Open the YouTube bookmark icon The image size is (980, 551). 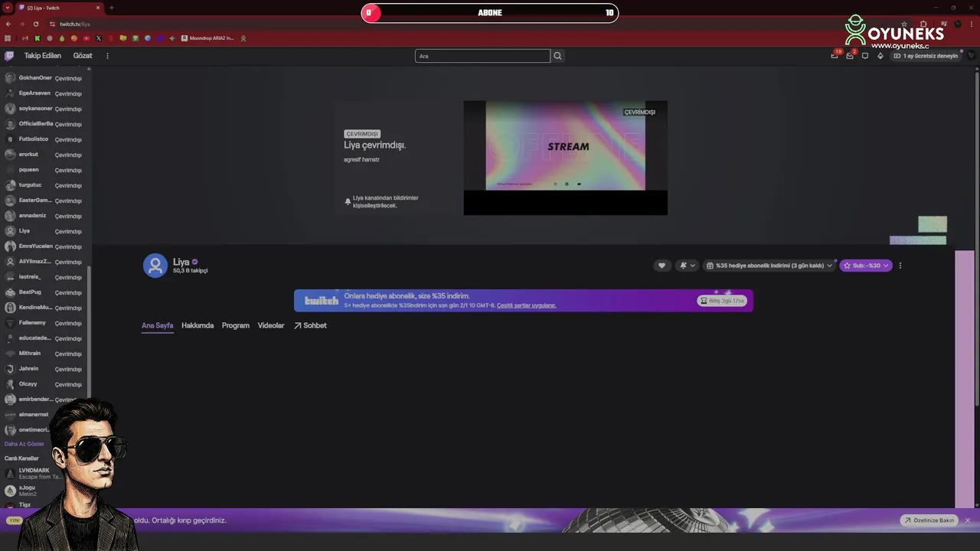coord(87,38)
